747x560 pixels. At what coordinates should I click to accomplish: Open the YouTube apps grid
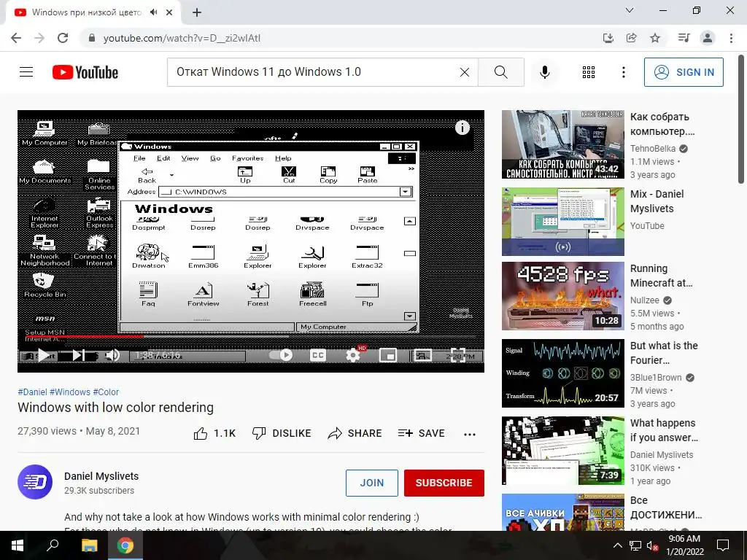coord(589,72)
